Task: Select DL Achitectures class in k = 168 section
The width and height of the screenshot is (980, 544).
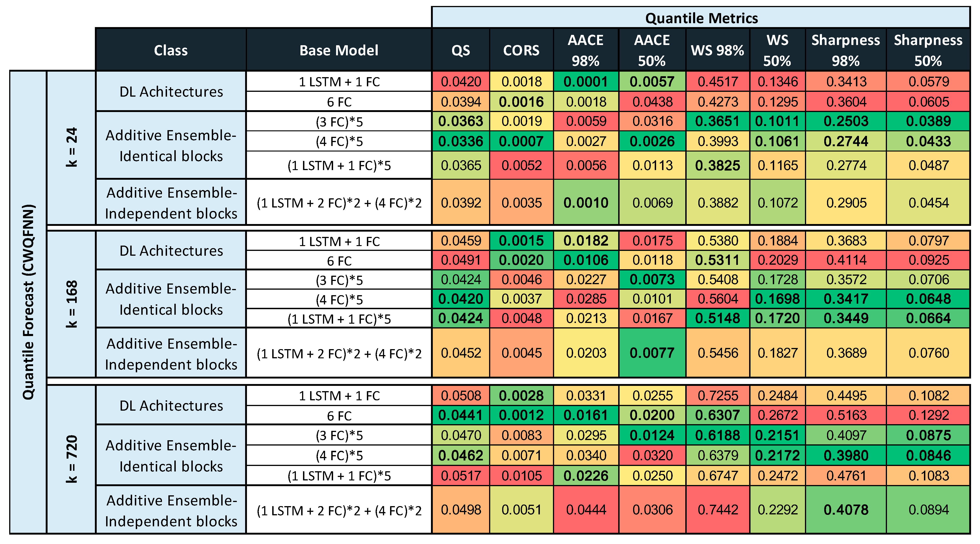Action: [x=171, y=251]
